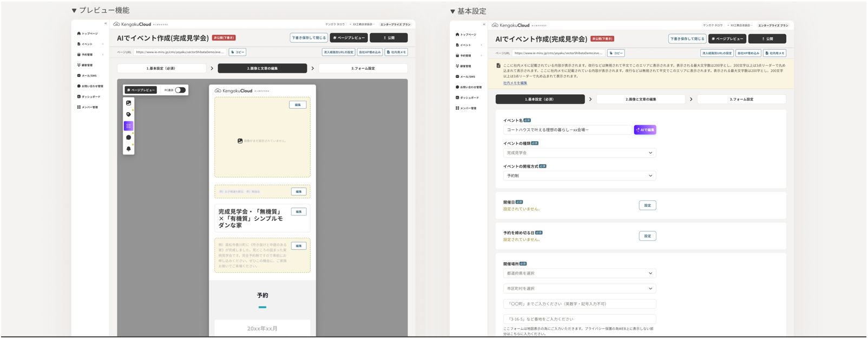Click the memo document icon in the yellow note banner

498,66
